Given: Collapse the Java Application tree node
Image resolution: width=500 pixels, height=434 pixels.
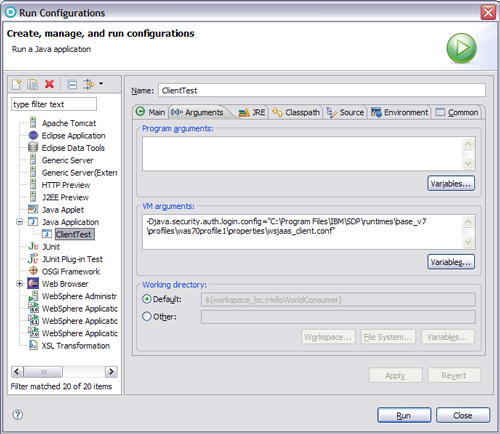Looking at the screenshot, I should tap(20, 222).
